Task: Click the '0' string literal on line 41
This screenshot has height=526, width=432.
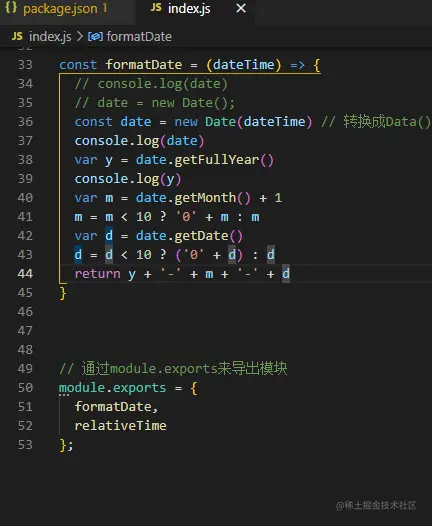Action: 186,217
